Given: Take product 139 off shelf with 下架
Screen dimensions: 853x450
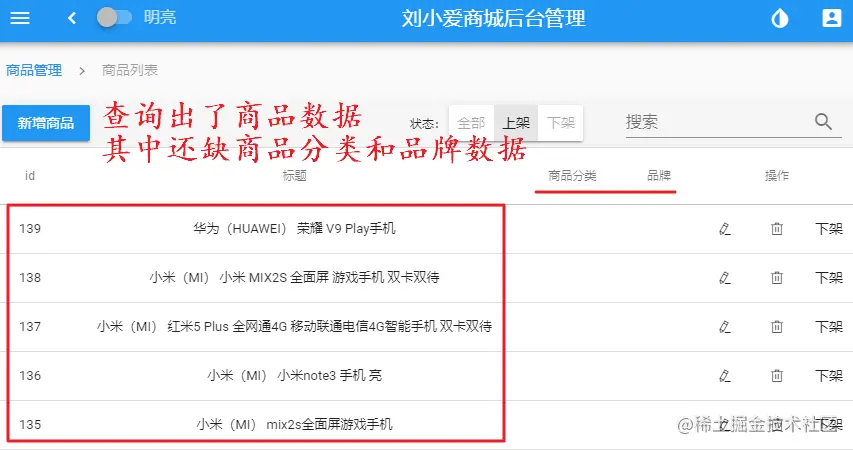Looking at the screenshot, I should 829,229.
